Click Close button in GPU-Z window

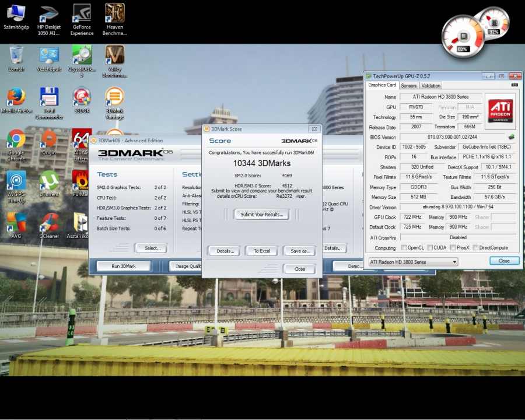click(x=504, y=261)
